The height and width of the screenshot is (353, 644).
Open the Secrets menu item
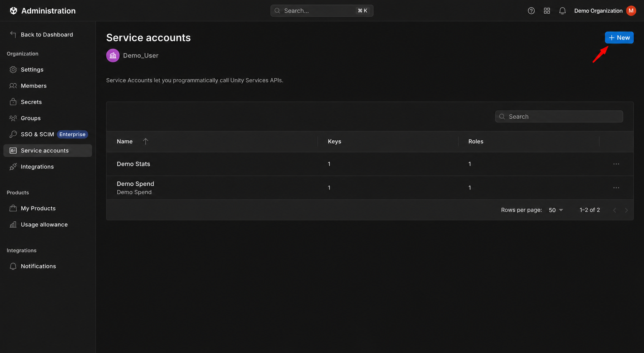(x=47, y=102)
